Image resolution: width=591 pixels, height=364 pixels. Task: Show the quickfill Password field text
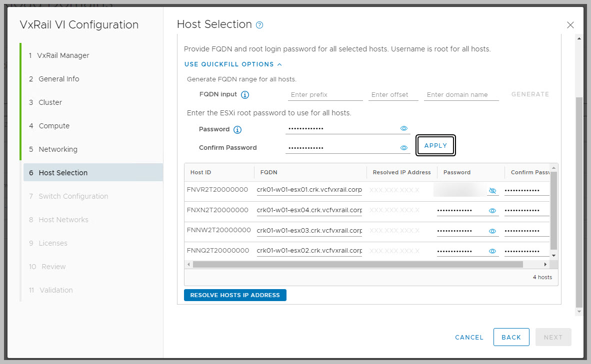coord(404,129)
